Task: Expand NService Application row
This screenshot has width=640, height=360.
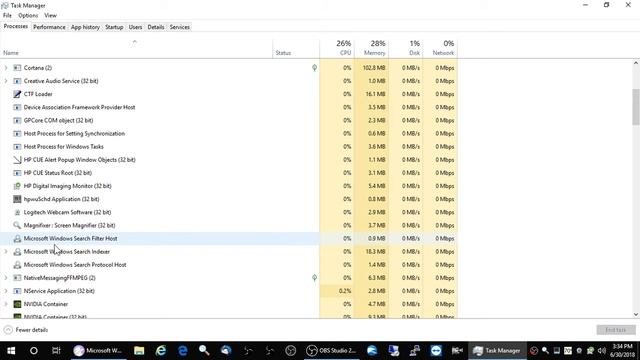Action: (6, 291)
